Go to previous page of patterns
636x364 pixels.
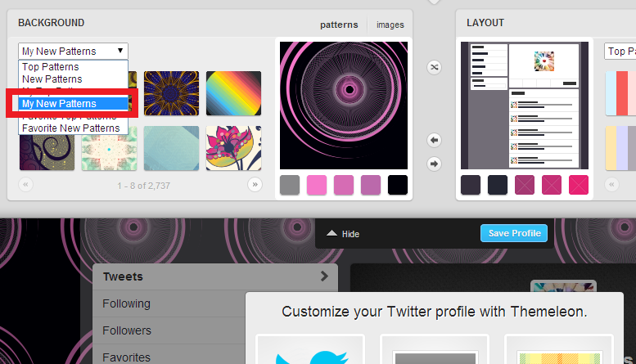[25, 185]
